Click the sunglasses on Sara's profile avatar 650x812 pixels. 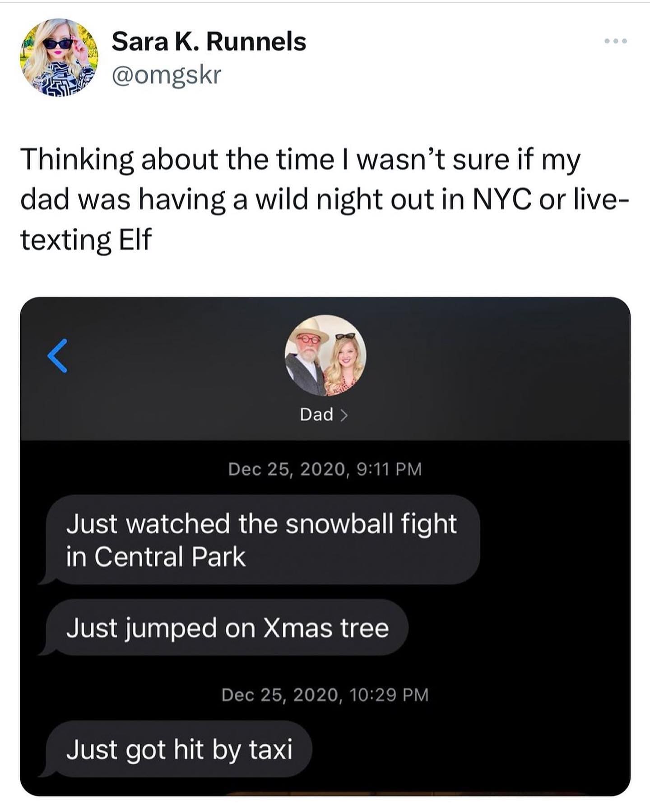click(59, 44)
